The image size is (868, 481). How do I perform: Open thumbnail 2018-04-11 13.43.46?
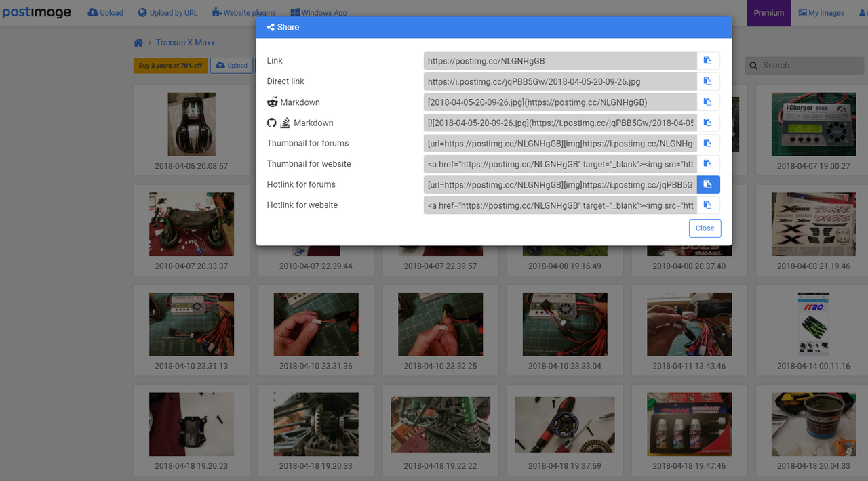click(x=690, y=325)
